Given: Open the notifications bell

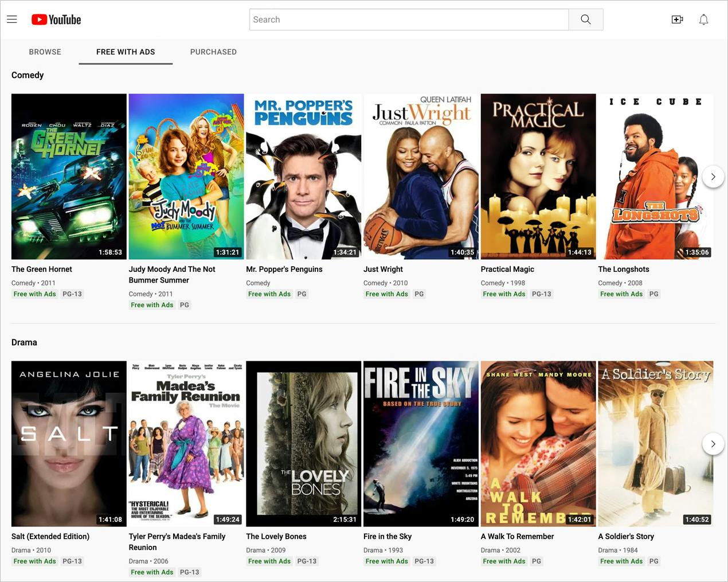Looking at the screenshot, I should (x=703, y=19).
